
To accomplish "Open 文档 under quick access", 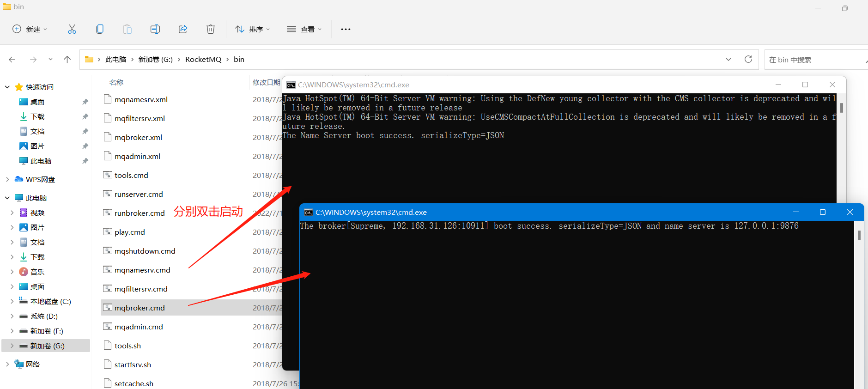I will tap(37, 131).
